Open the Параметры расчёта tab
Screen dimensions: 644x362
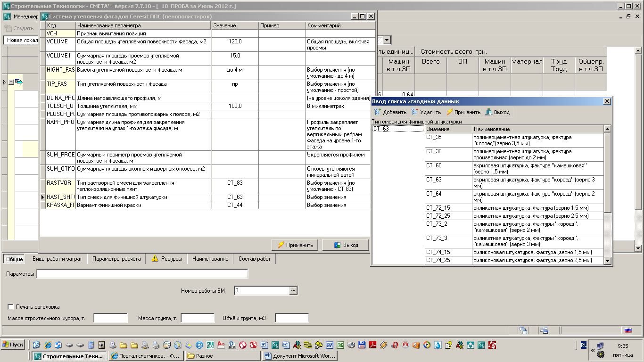tap(116, 259)
